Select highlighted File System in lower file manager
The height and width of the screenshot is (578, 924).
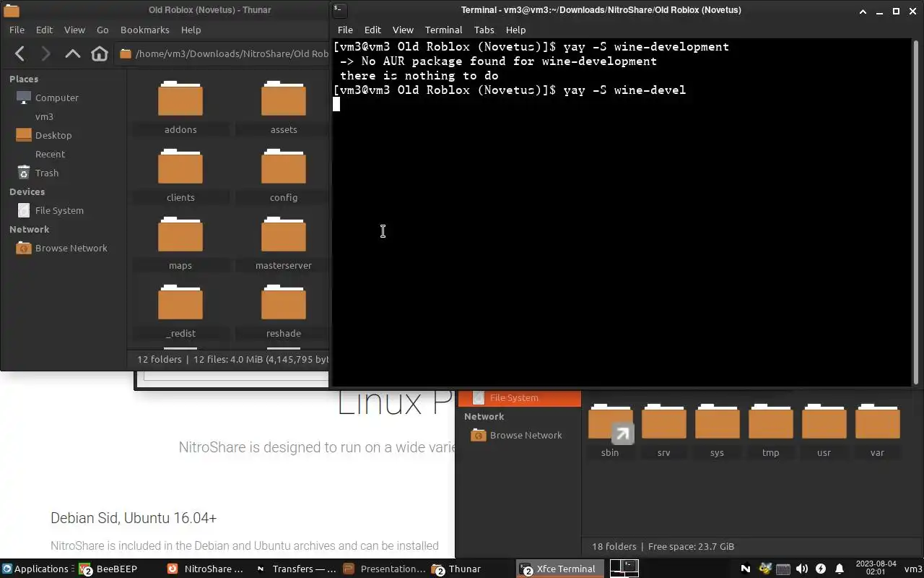click(519, 397)
